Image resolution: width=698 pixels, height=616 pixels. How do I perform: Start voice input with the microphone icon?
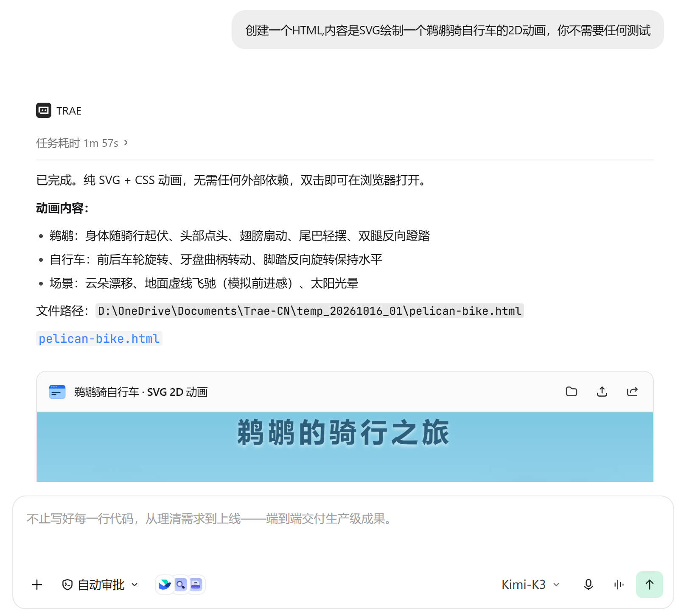[588, 585]
